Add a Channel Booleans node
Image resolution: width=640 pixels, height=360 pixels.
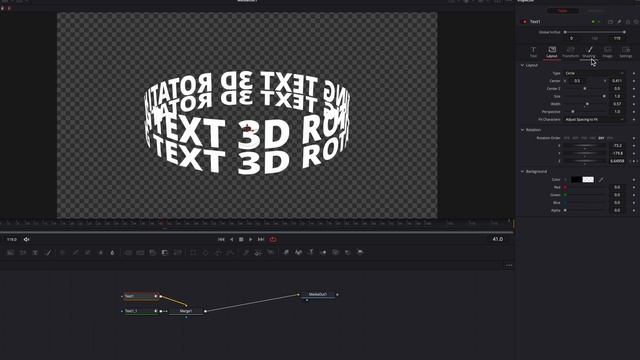tap(140, 253)
